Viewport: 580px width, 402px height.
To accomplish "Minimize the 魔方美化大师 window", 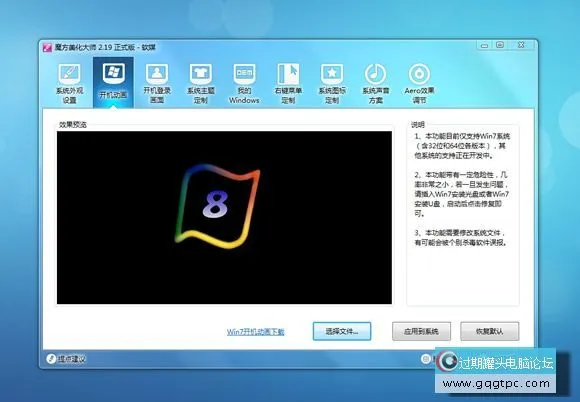I will click(485, 45).
